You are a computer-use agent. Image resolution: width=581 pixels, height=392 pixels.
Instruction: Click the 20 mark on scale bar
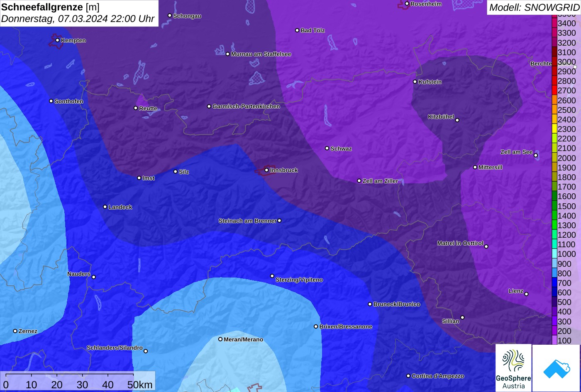pyautogui.click(x=57, y=385)
